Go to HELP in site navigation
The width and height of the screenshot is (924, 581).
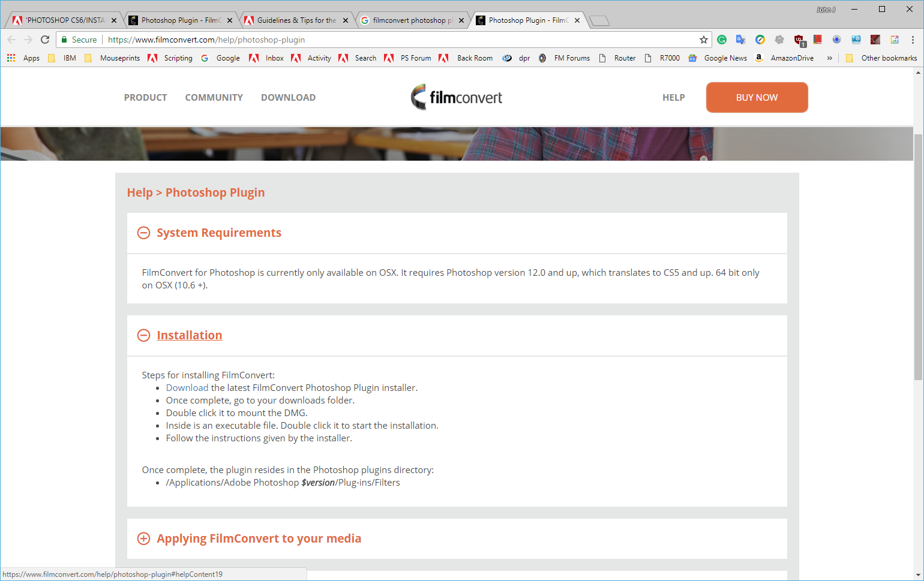[673, 97]
